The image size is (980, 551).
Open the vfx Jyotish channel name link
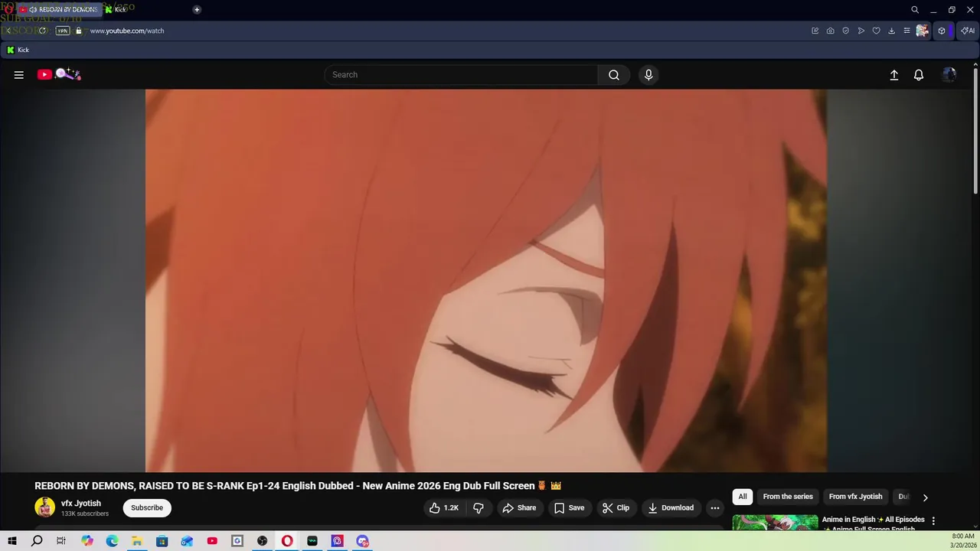coord(81,504)
